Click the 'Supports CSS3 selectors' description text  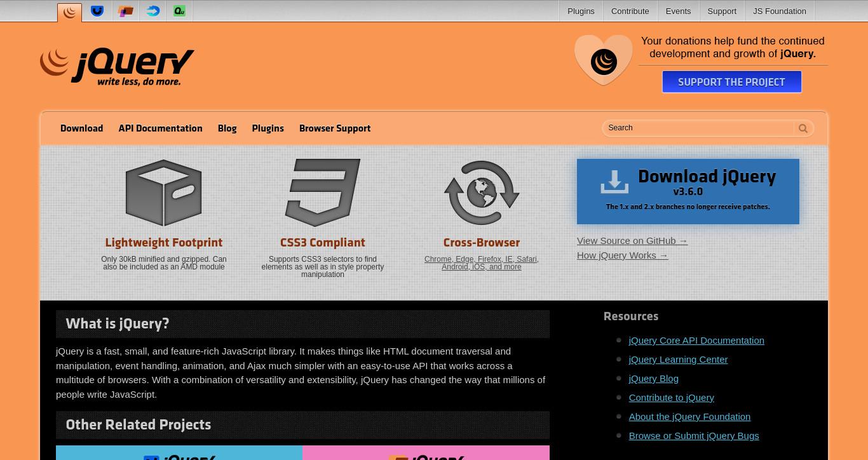tap(323, 267)
